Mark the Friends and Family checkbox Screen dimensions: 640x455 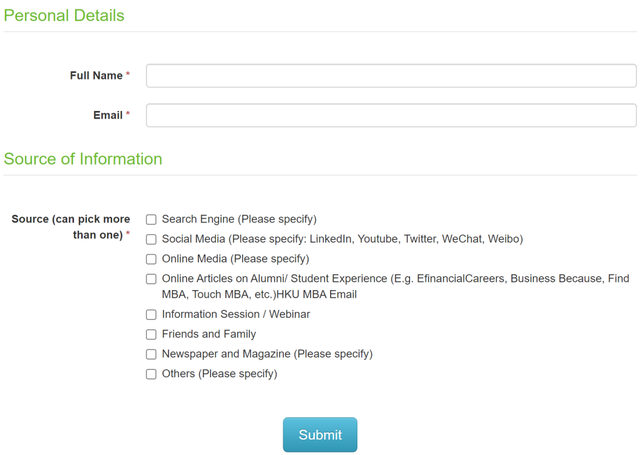[x=151, y=335]
